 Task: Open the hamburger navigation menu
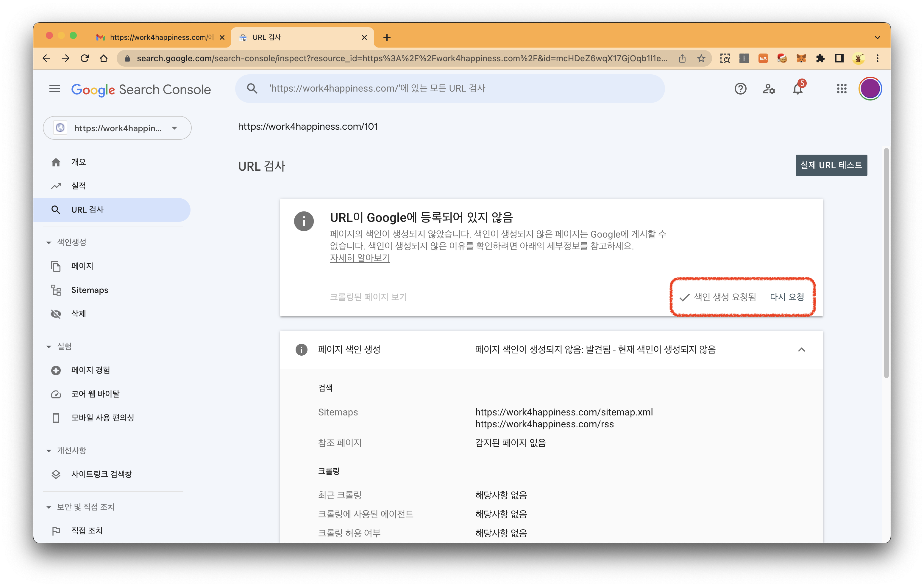(55, 89)
